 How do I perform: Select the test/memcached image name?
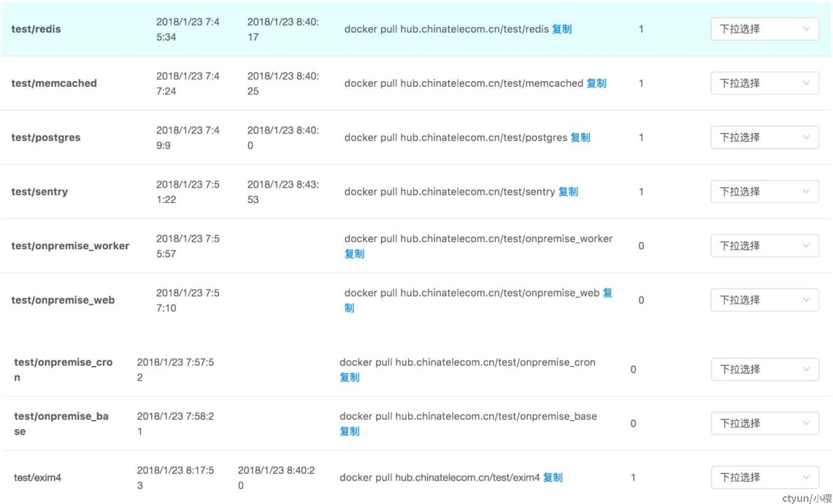tap(54, 83)
